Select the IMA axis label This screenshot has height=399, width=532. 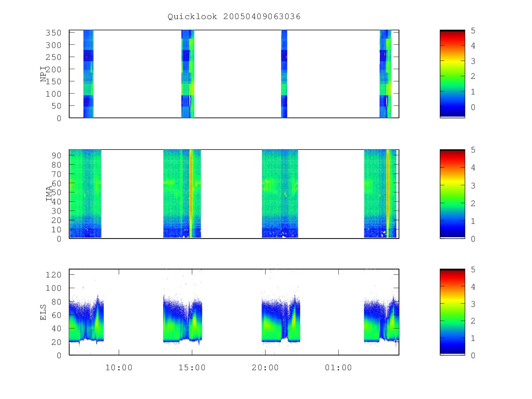[49, 194]
